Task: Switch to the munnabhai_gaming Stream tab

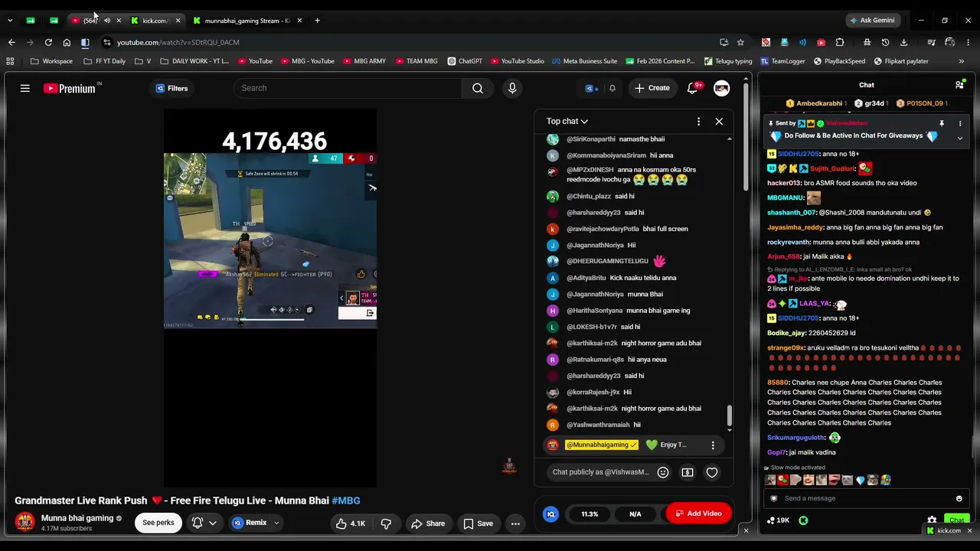Action: click(247, 21)
